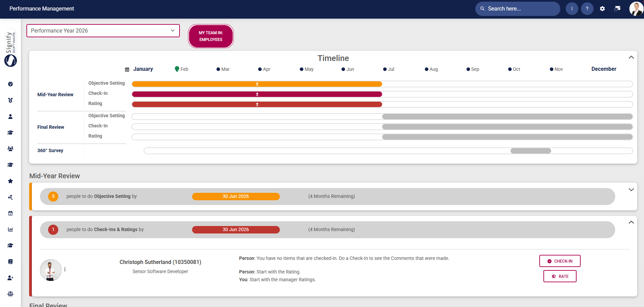Click the Feb milestone marker on the timeline
The width and height of the screenshot is (644, 307).
point(177,69)
